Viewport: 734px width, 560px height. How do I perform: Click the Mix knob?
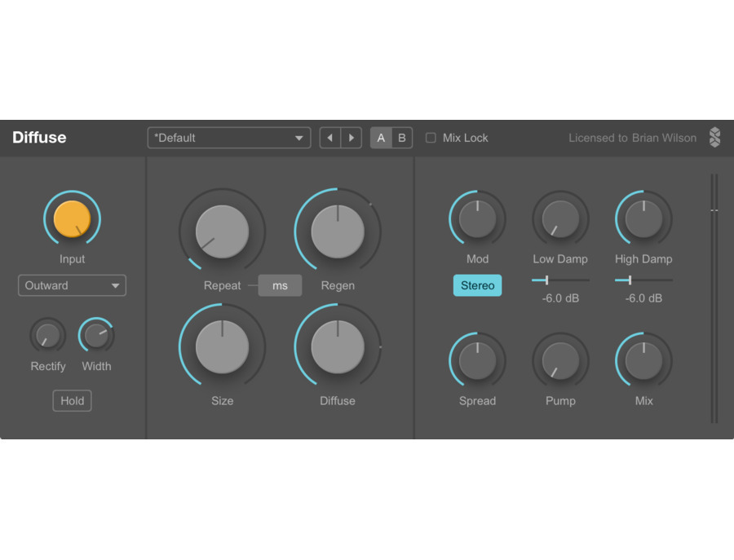[643, 361]
